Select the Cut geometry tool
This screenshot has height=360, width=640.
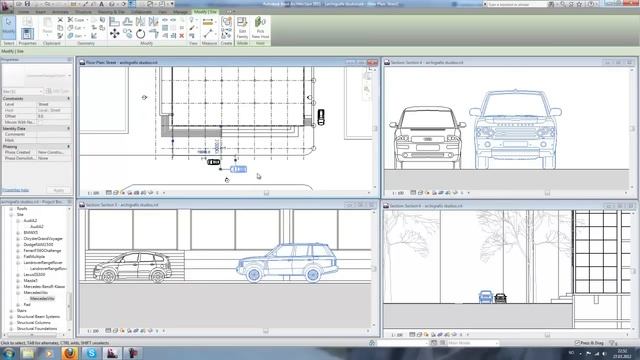tap(76, 28)
